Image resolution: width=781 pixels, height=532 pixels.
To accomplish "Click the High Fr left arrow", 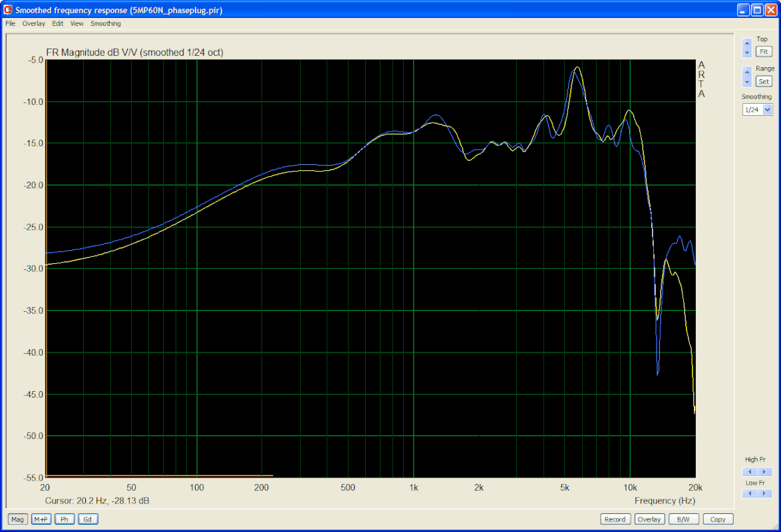I will (750, 471).
